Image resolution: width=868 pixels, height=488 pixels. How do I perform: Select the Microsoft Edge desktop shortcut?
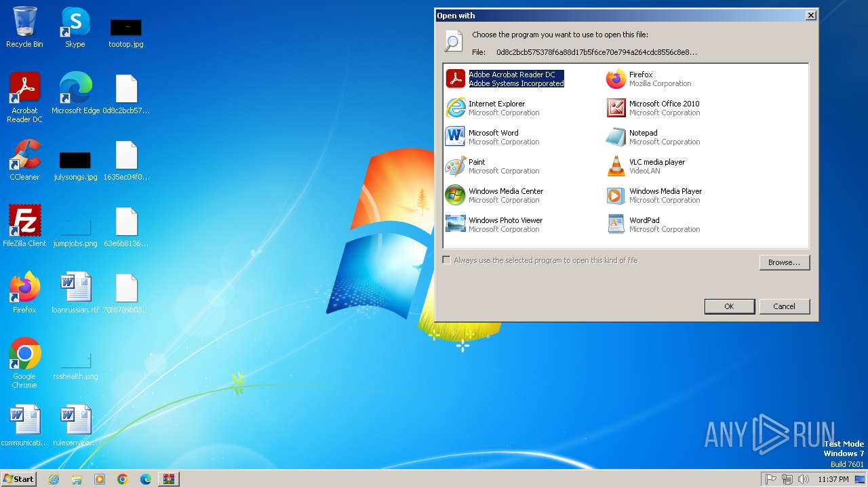click(75, 94)
